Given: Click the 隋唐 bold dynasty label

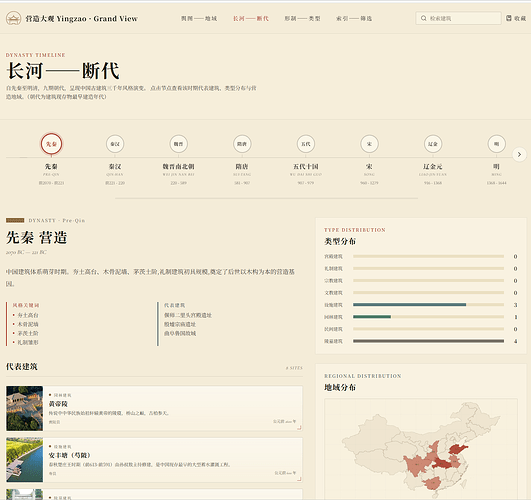Looking at the screenshot, I should (x=242, y=166).
